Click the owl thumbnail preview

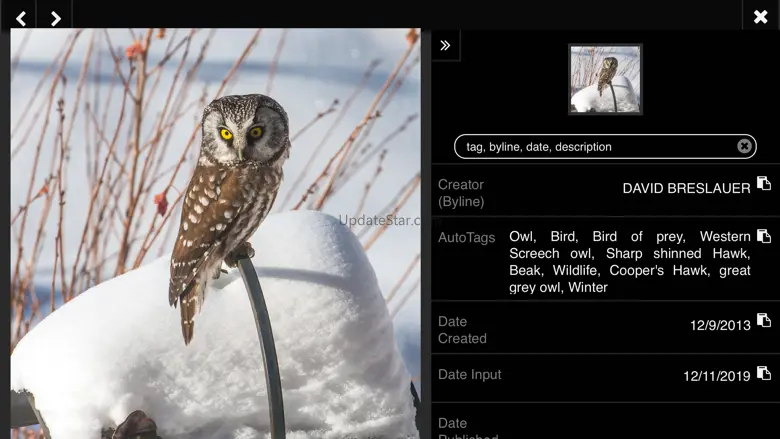tap(605, 79)
